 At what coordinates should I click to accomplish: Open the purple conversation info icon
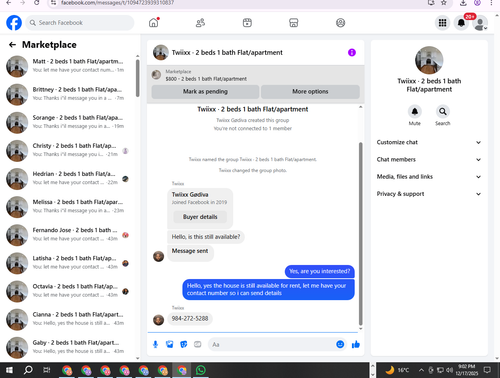(352, 52)
